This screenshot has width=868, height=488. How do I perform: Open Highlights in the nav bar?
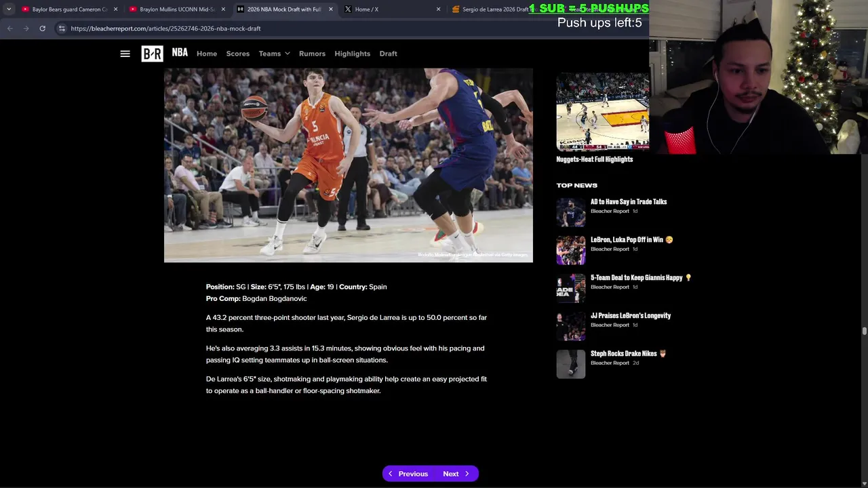click(x=352, y=54)
